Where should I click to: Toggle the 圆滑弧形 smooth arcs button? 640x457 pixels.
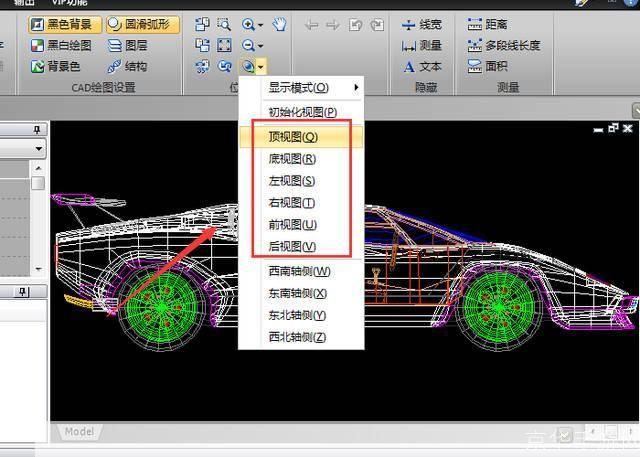pos(142,24)
